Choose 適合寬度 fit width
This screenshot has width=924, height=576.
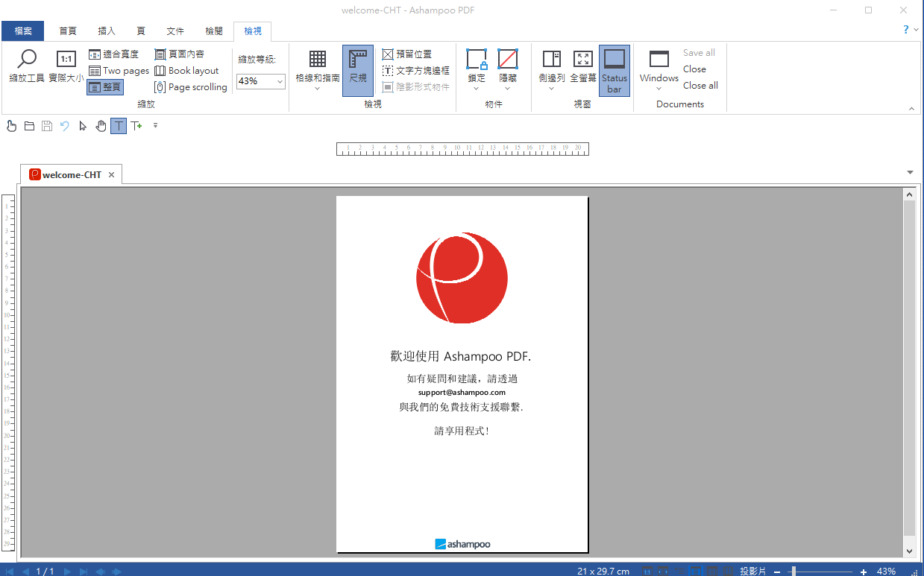click(114, 54)
